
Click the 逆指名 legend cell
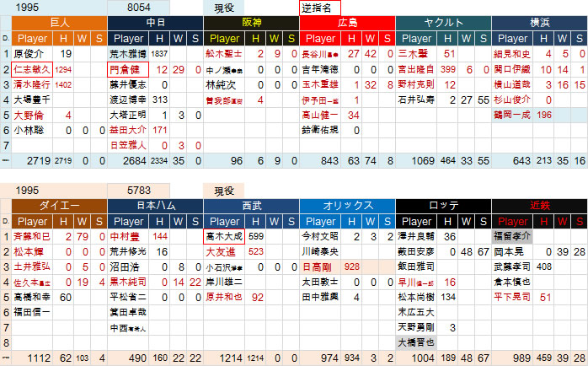pos(320,8)
